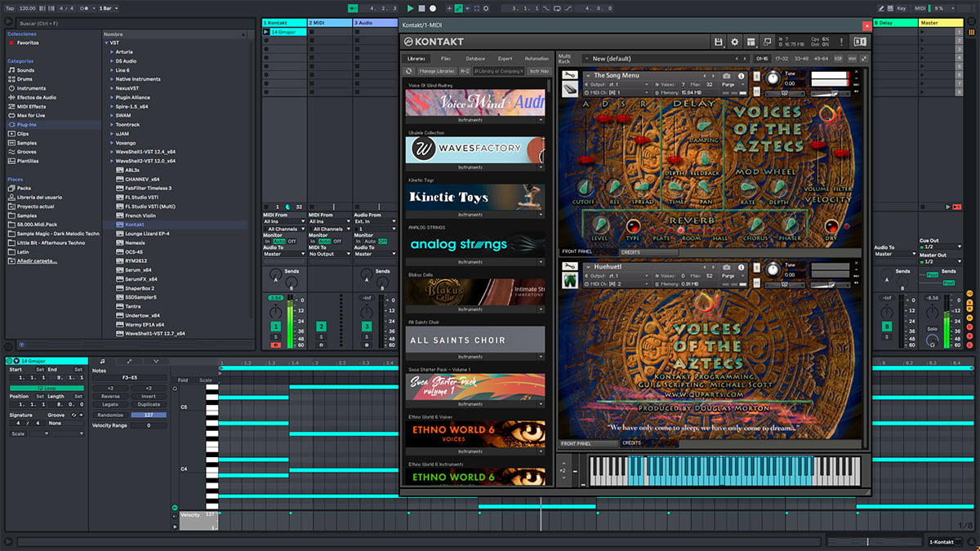This screenshot has width=980, height=551.
Task: Set track 3 Monitor to Auto
Action: tap(370, 242)
